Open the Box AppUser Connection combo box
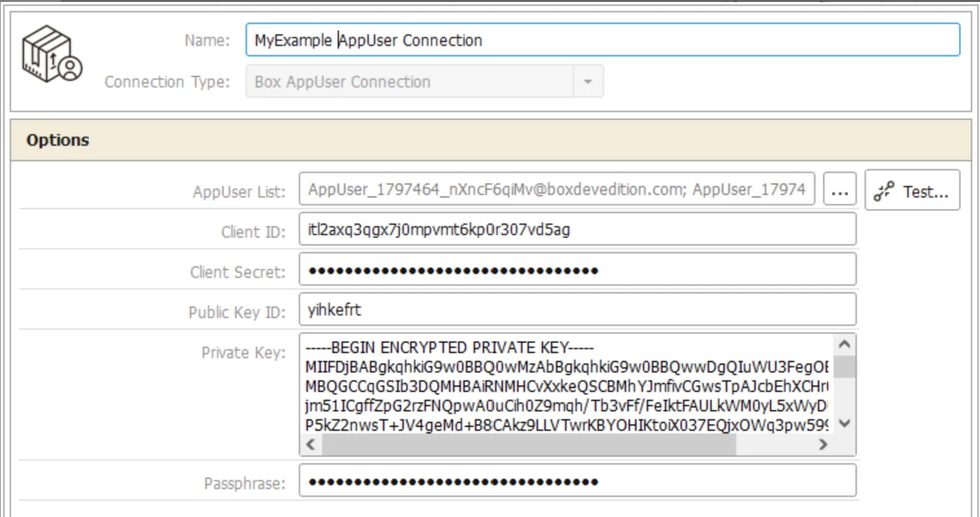980x517 pixels. tap(425, 82)
